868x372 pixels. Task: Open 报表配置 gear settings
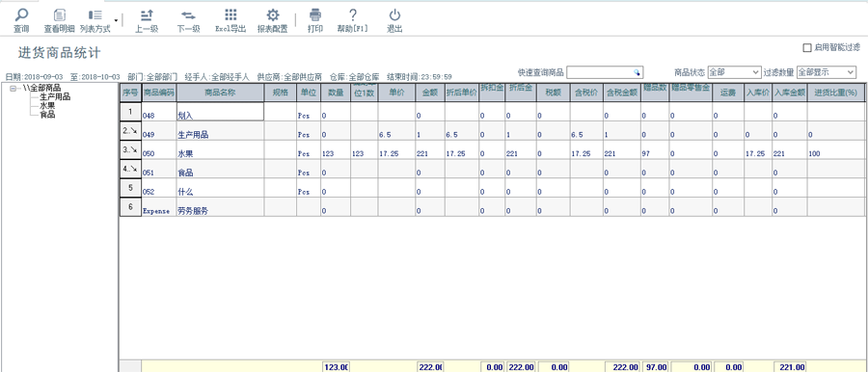272,15
